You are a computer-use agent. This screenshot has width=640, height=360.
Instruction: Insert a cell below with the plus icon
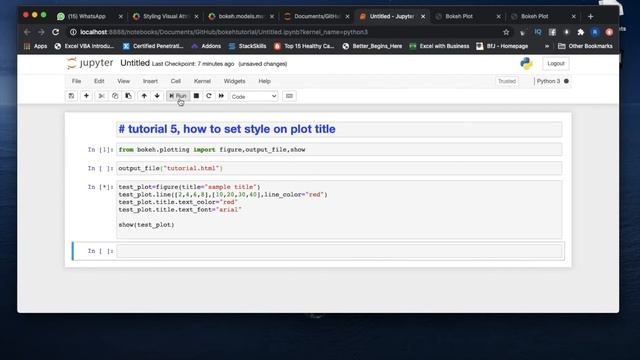coord(86,96)
